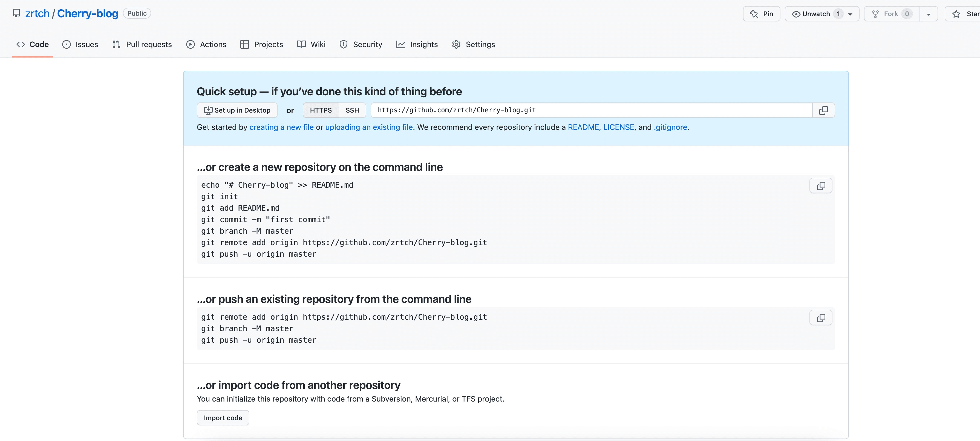980x441 pixels.
Task: Copy the repository HTTPS URL to clipboard
Action: click(823, 110)
